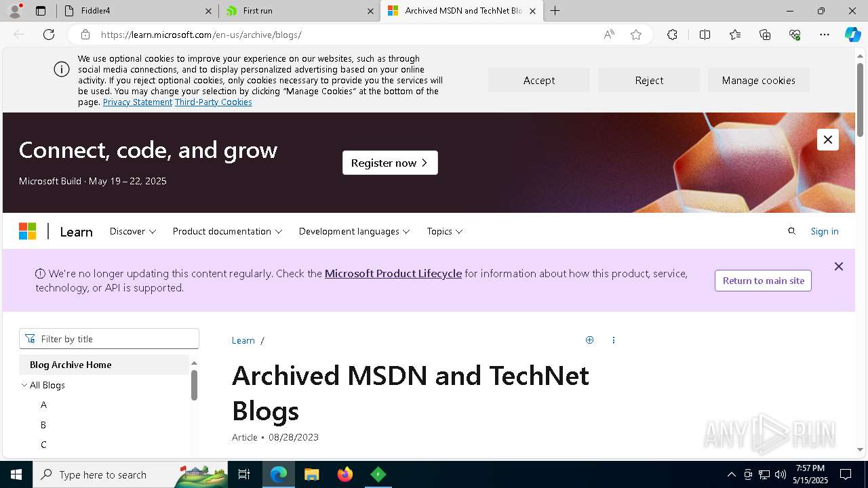Screen dimensions: 868x488
Task: Collapse the All Blogs tree node
Action: point(24,385)
